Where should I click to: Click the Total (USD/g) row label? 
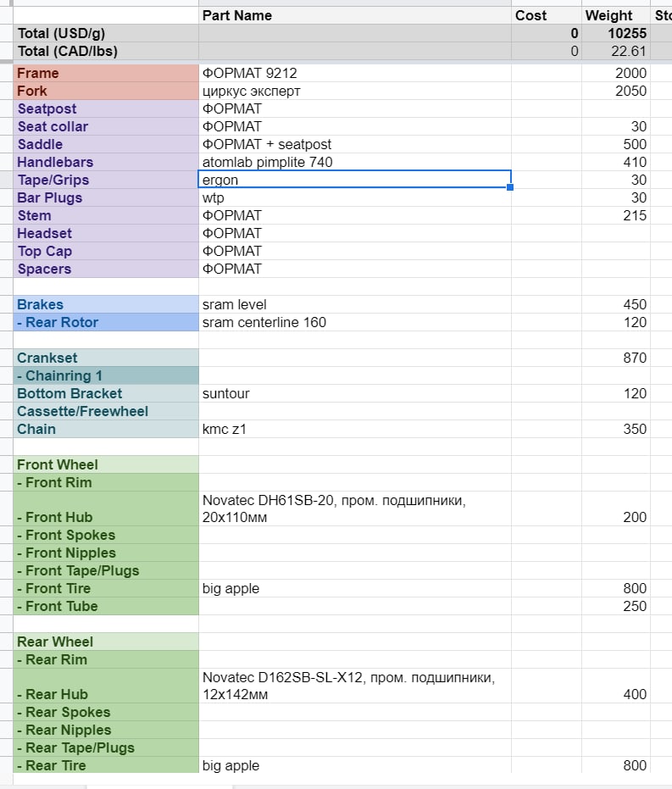pos(106,33)
